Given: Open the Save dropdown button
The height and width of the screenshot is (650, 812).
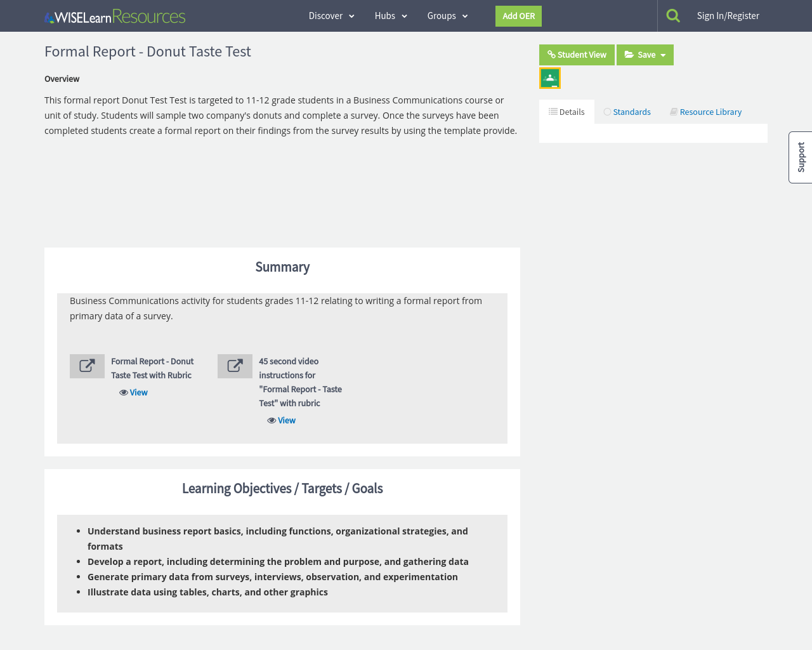Looking at the screenshot, I should point(645,55).
